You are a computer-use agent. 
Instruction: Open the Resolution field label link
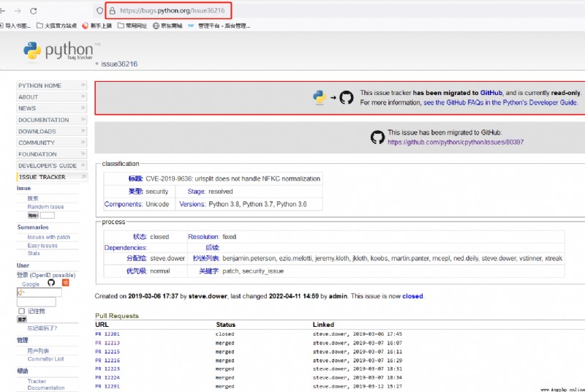pos(204,237)
